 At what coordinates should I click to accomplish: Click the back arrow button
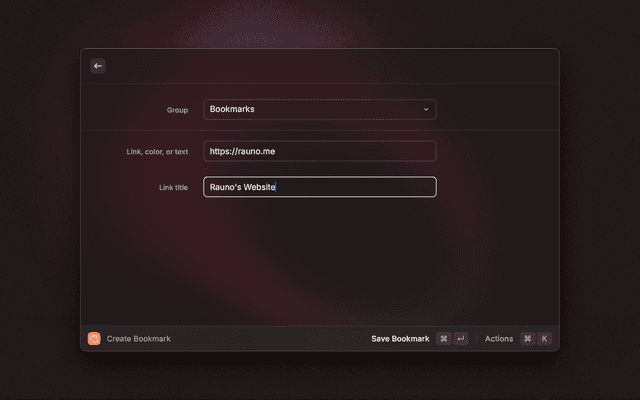[x=98, y=66]
